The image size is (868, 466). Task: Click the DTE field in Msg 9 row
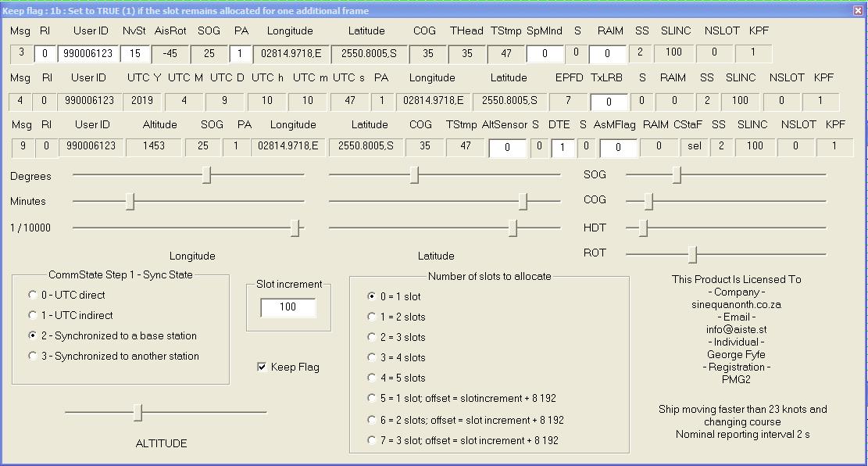pyautogui.click(x=563, y=148)
